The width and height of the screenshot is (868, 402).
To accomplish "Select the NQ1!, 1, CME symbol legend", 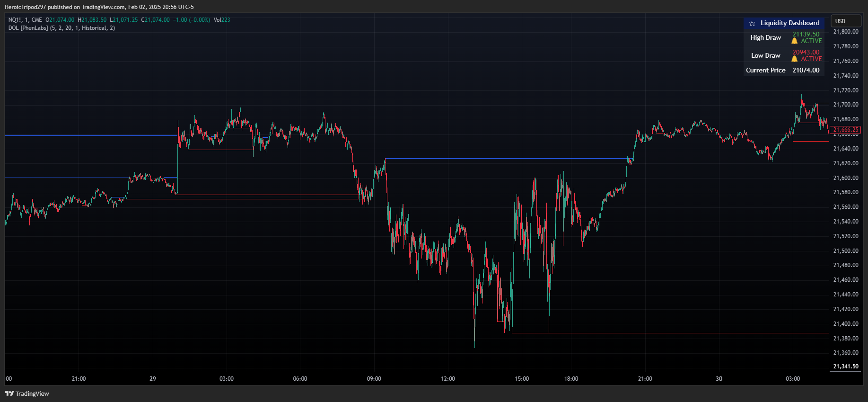I will click(x=25, y=20).
